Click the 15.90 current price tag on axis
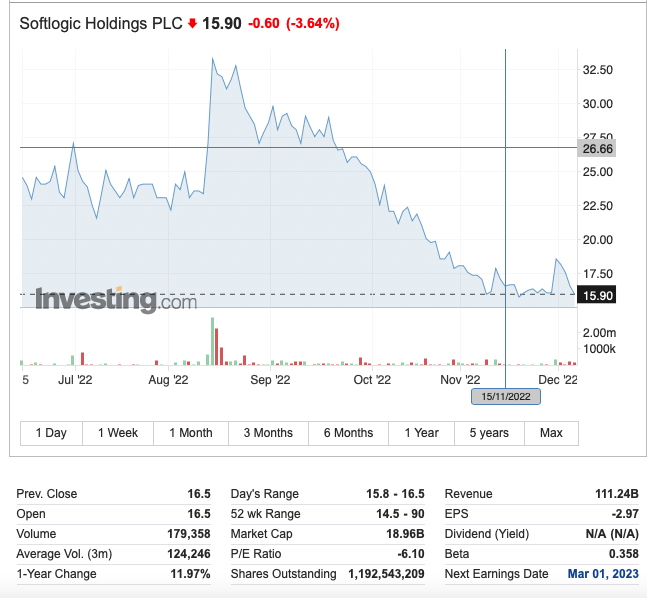 pos(597,295)
